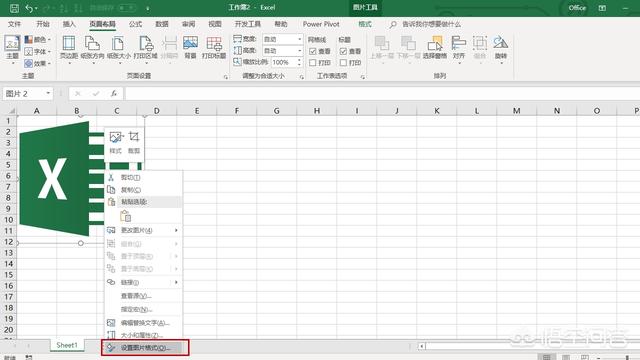
Task: Select the Sheet1 worksheet tab
Action: click(x=67, y=345)
